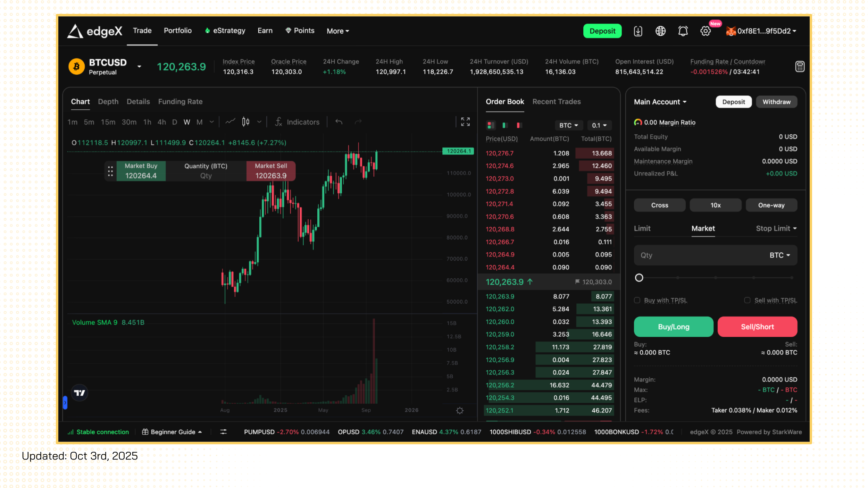
Task: Open the app download icon in header
Action: pyautogui.click(x=638, y=31)
